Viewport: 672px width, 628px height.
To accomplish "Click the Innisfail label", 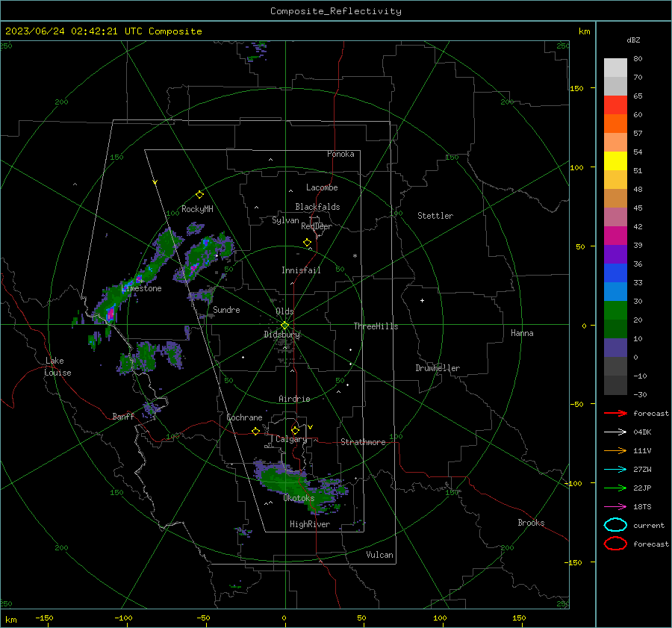I will click(301, 270).
